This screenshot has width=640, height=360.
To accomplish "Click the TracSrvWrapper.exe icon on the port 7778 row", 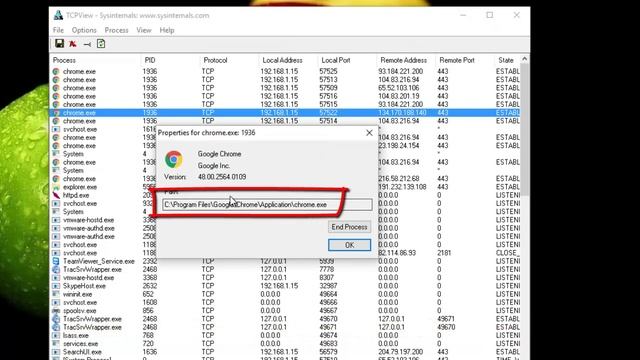I will click(56, 269).
